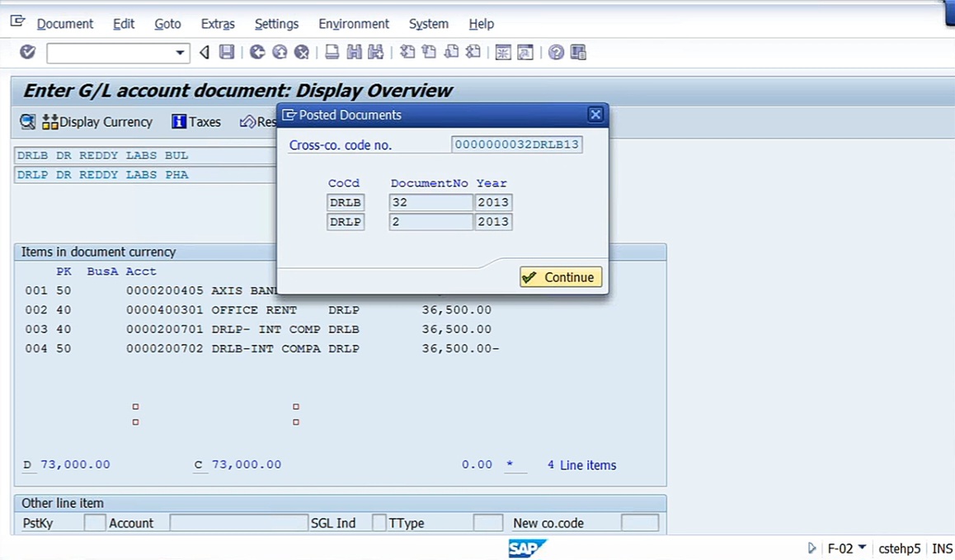Screen dimensions: 955x560
Task: Click the DRLP company code field in dialog
Action: click(x=346, y=222)
